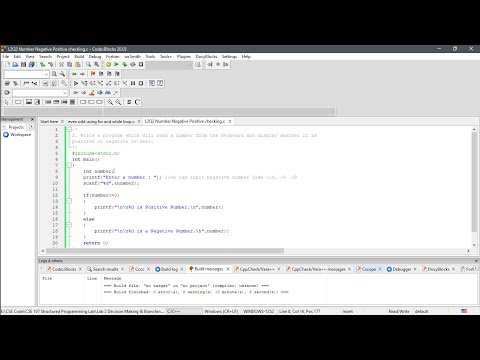Open the Debugging windows icon
The width and height of the screenshot is (480, 360).
click(x=152, y=83)
